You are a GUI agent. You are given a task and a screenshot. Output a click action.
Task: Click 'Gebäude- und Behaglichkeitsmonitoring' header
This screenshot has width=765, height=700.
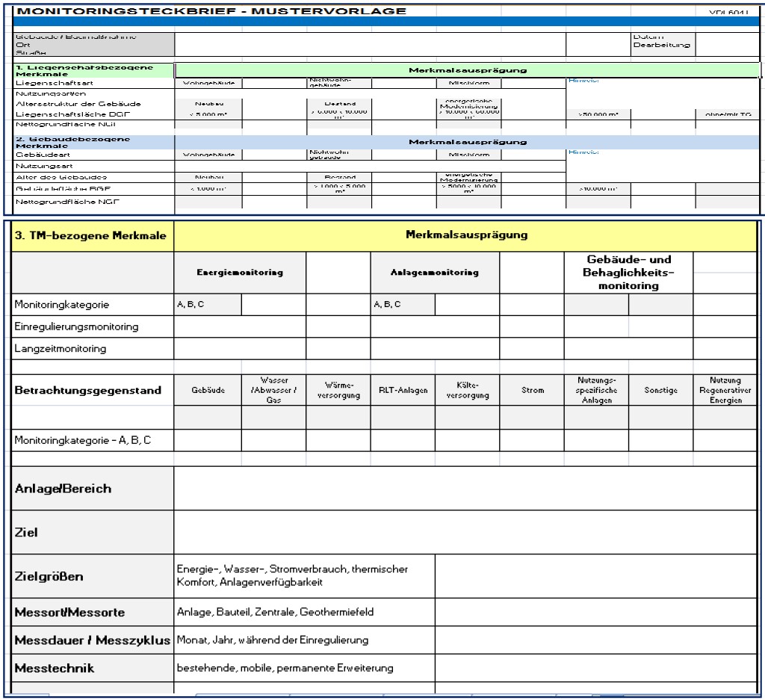tap(628, 273)
